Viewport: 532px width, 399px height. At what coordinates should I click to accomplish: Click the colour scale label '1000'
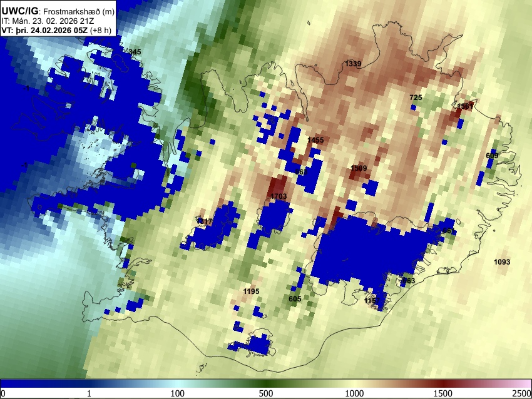(354, 393)
